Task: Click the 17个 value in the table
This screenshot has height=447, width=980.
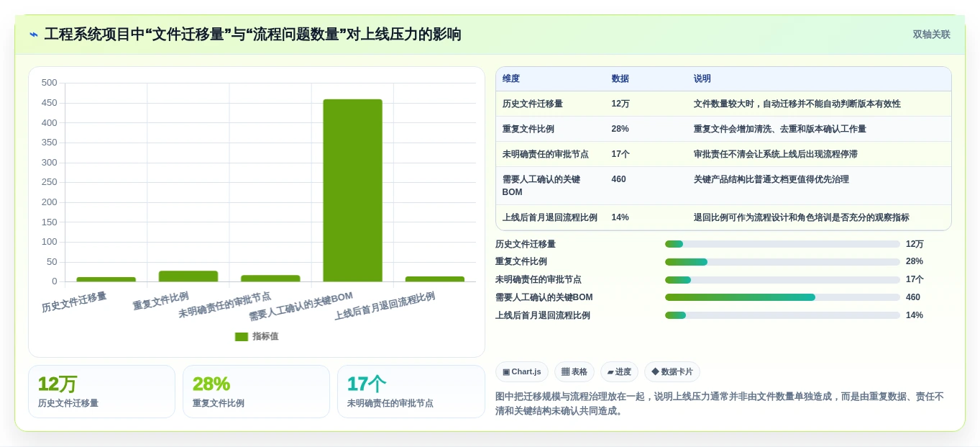Action: [x=620, y=154]
